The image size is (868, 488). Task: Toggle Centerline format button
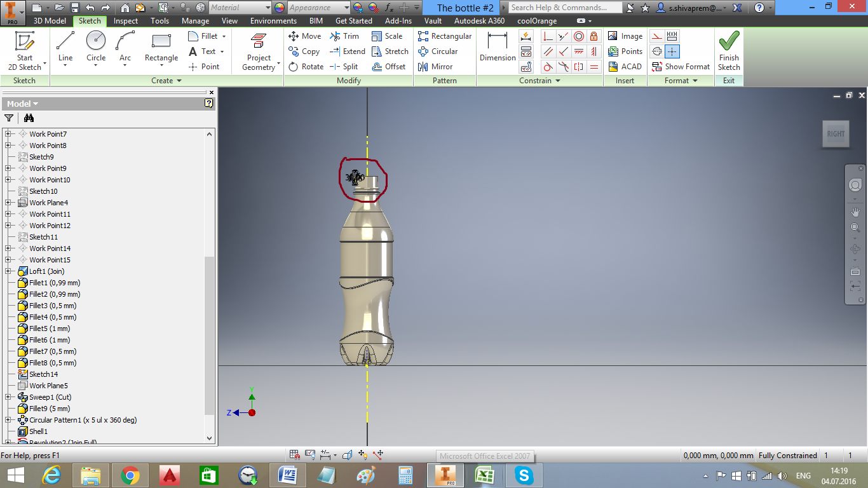[657, 51]
